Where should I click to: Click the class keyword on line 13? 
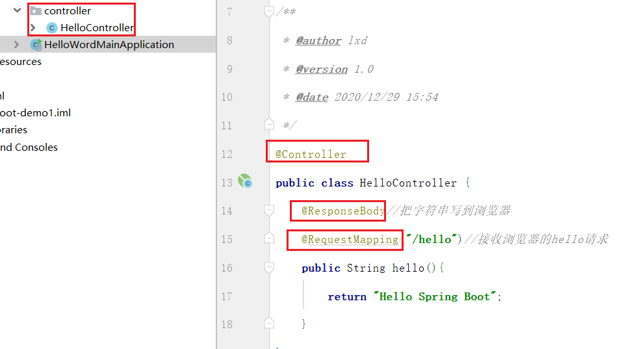(337, 183)
